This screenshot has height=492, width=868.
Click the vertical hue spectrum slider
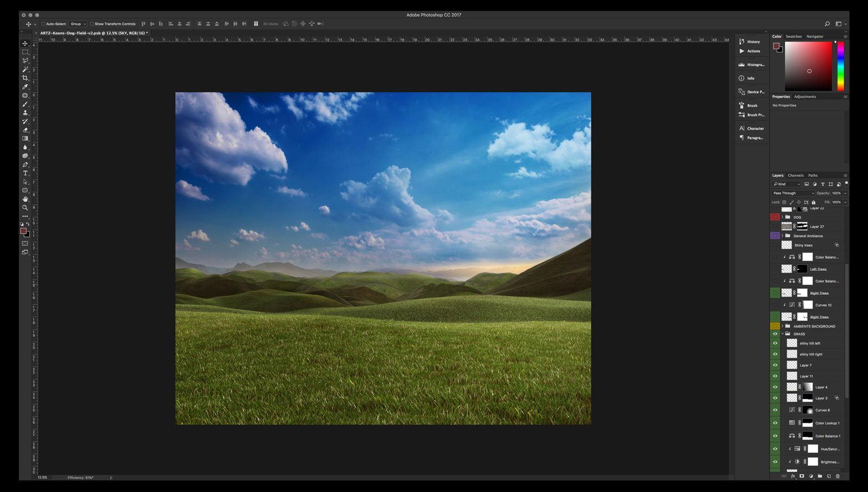coord(841,66)
